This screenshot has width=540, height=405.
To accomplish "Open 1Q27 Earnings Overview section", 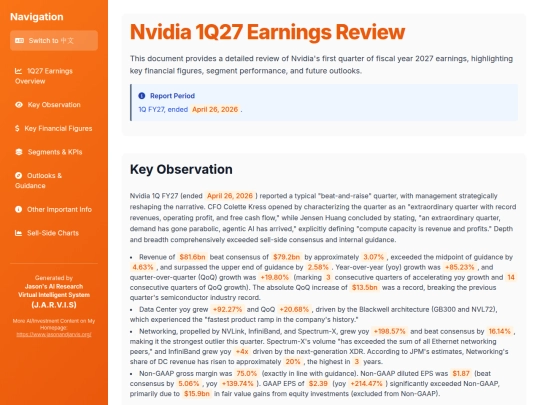I will [x=54, y=76].
